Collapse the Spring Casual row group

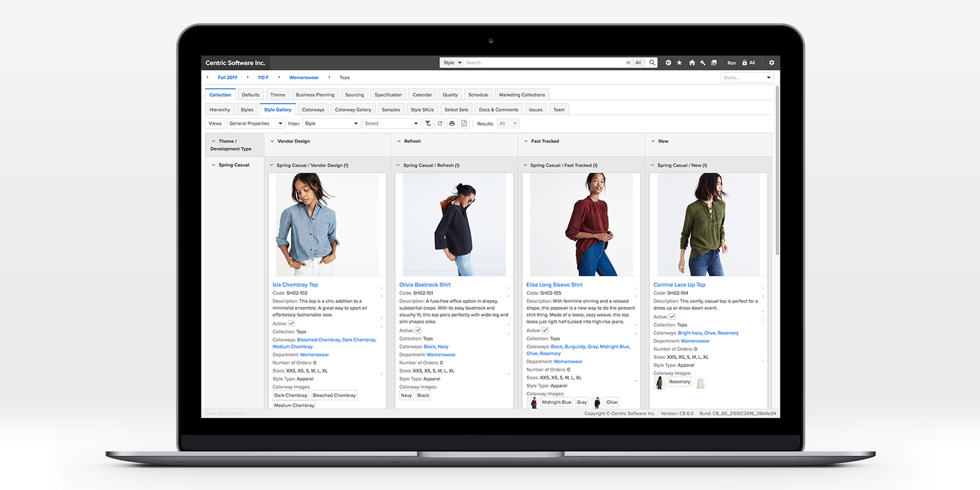tap(214, 165)
